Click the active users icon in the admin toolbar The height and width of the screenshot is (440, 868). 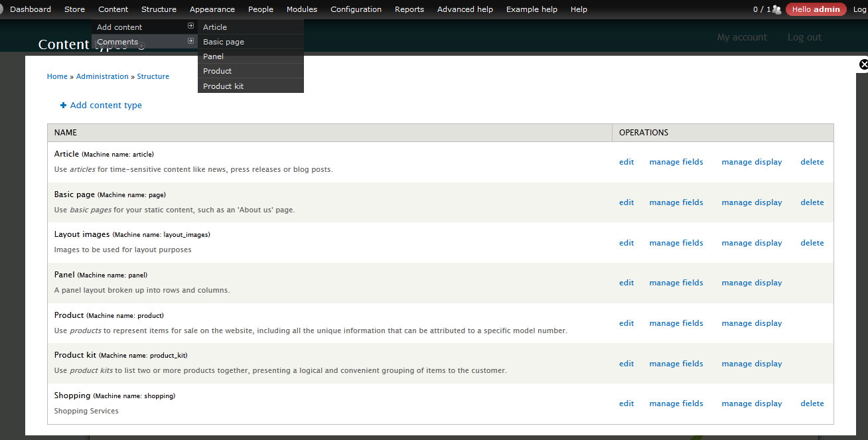(x=778, y=9)
